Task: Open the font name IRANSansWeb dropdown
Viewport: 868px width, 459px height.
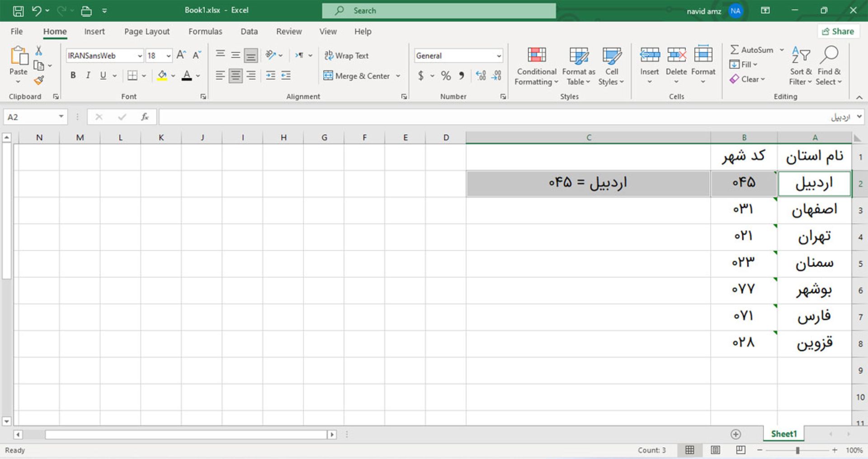Action: pyautogui.click(x=140, y=56)
